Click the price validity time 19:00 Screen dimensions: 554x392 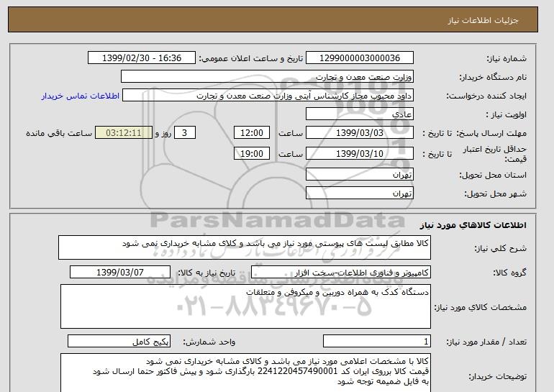pyautogui.click(x=252, y=153)
